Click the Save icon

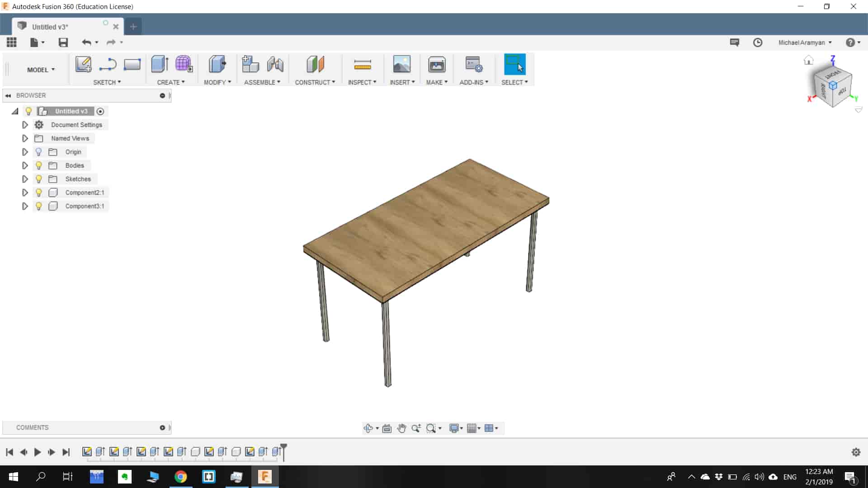click(63, 42)
